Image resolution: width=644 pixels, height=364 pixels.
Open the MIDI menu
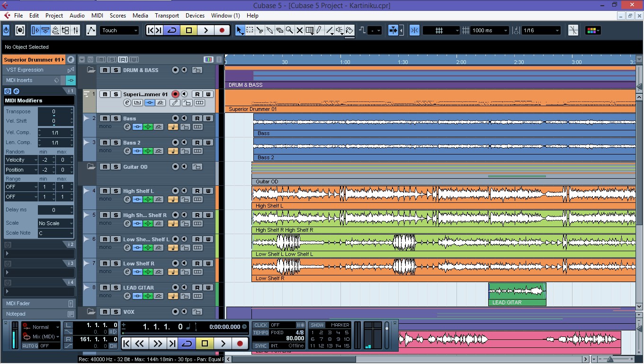pyautogui.click(x=97, y=16)
